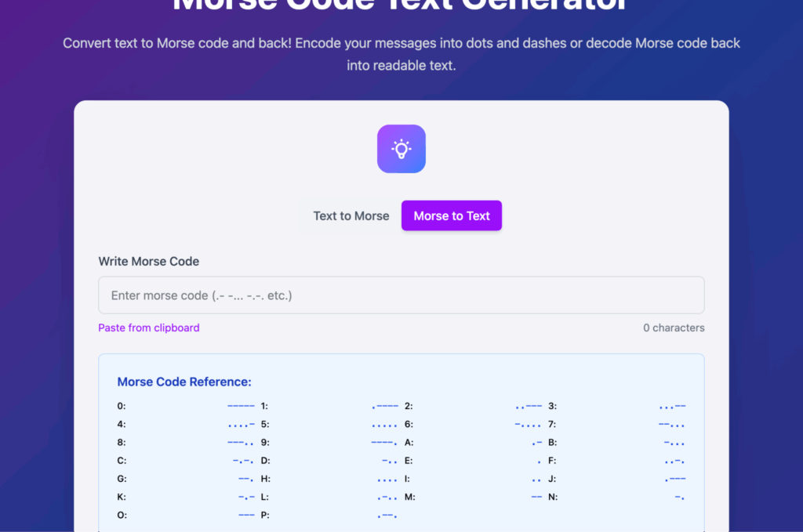Click the Morse Code Reference heading
The width and height of the screenshot is (803, 532).
coord(184,382)
